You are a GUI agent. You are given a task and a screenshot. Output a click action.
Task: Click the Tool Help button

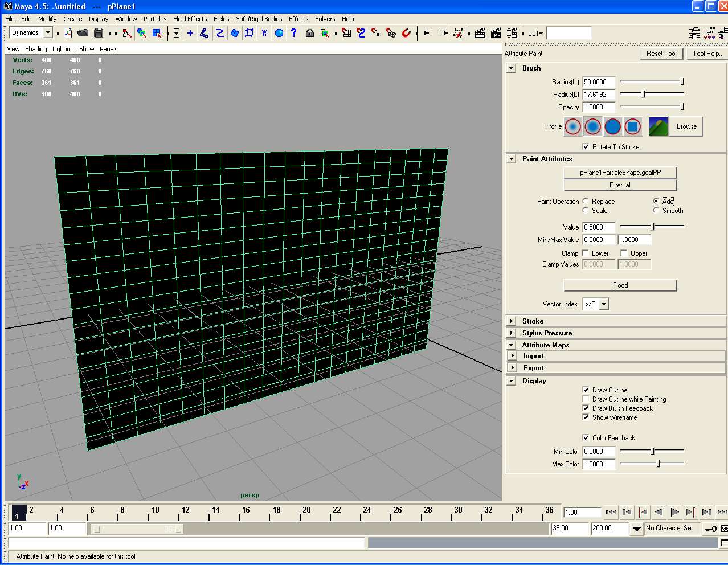click(x=707, y=54)
